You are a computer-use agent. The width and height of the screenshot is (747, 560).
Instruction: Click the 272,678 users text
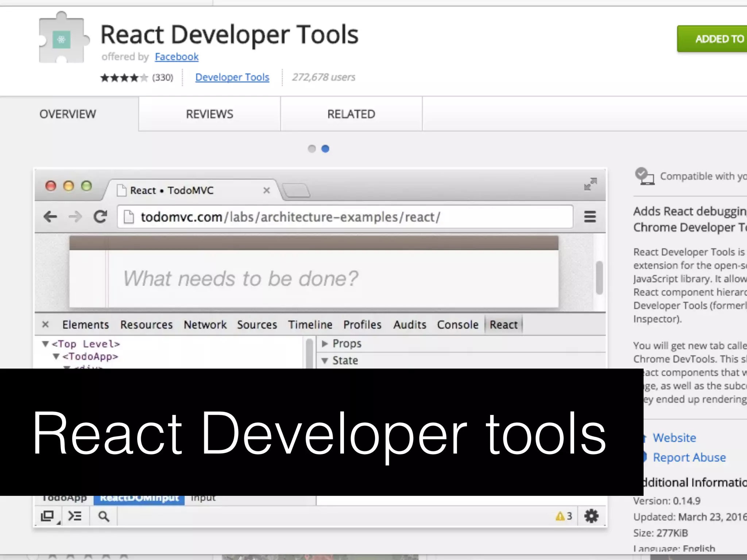pos(324,77)
